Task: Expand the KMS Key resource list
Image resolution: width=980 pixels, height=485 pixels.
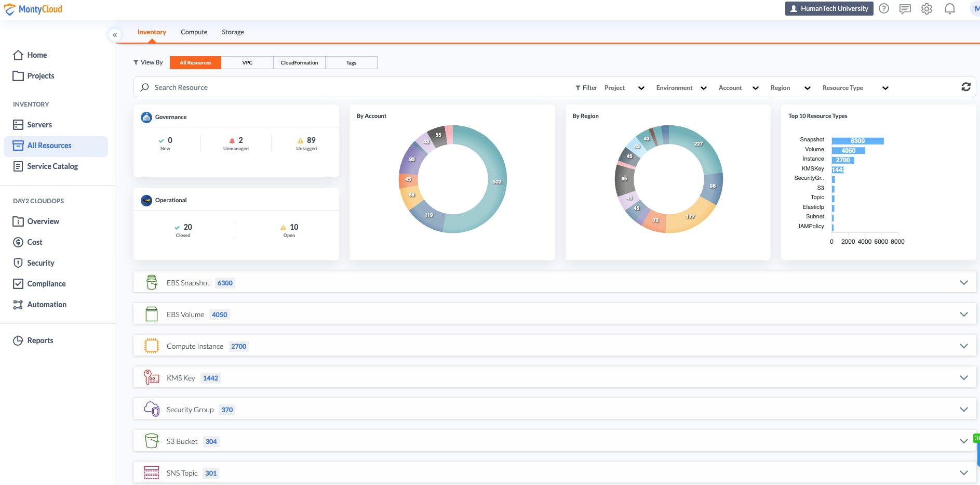Action: pyautogui.click(x=964, y=377)
